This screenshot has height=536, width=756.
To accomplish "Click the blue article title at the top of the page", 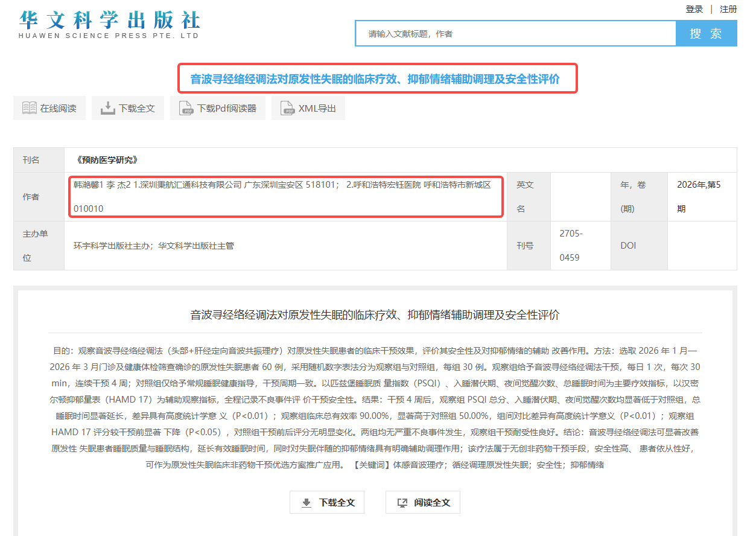I will point(375,79).
